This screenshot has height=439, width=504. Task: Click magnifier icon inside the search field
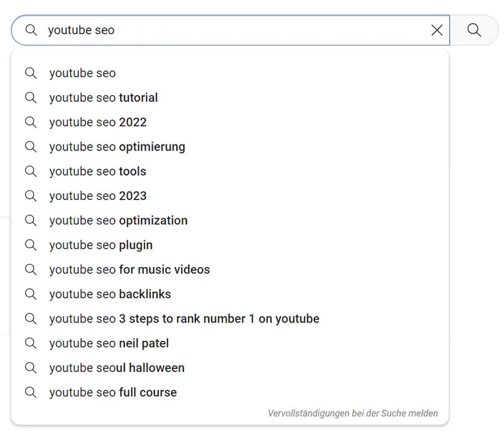(x=31, y=30)
